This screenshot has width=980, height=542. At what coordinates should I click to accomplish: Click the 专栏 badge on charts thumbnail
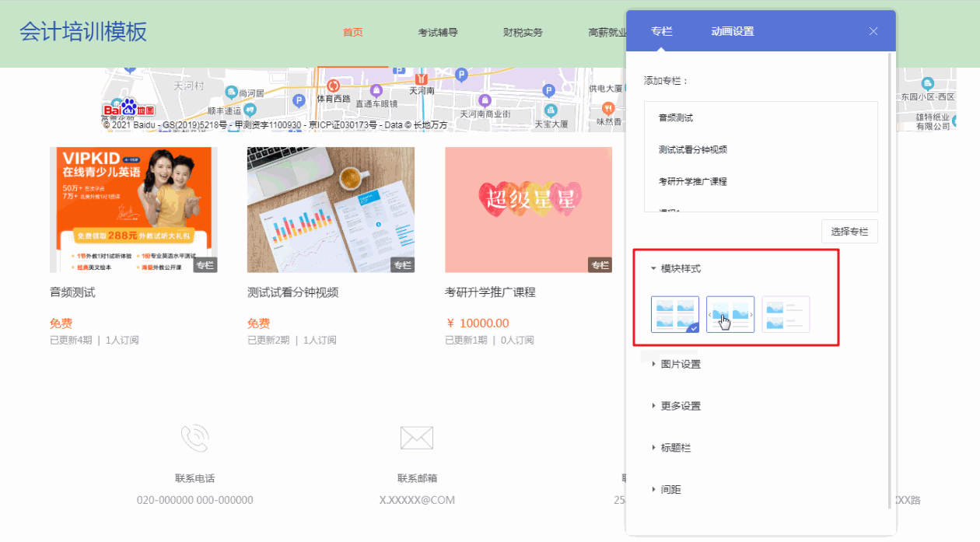tap(402, 265)
